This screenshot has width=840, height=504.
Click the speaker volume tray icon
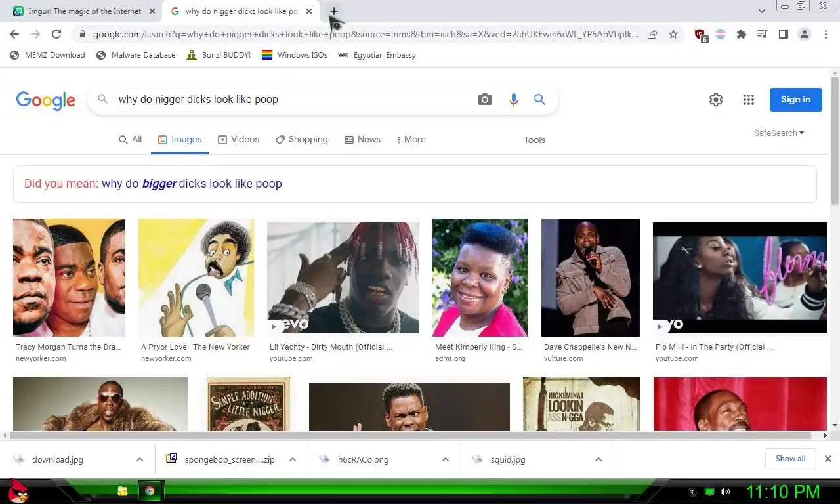click(x=725, y=492)
